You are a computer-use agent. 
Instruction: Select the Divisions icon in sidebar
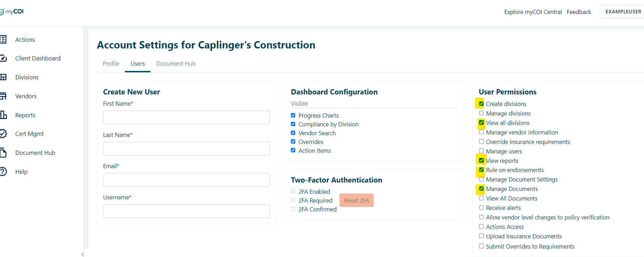(3, 77)
